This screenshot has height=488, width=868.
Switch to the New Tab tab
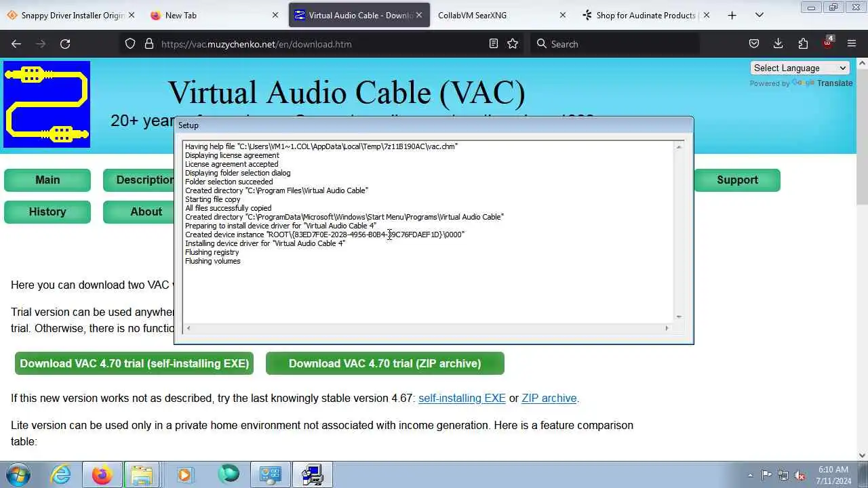pos(203,15)
